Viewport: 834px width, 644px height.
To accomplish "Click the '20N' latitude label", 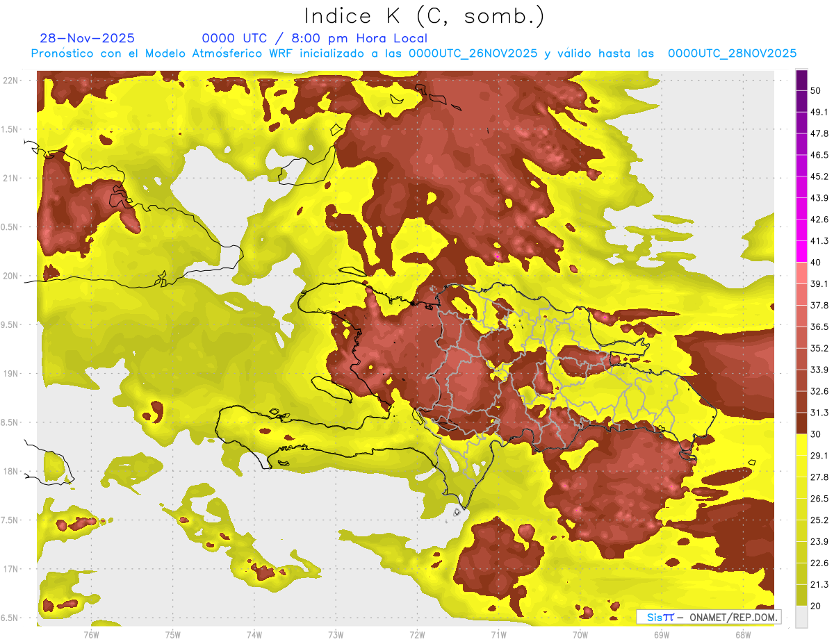I will [11, 276].
